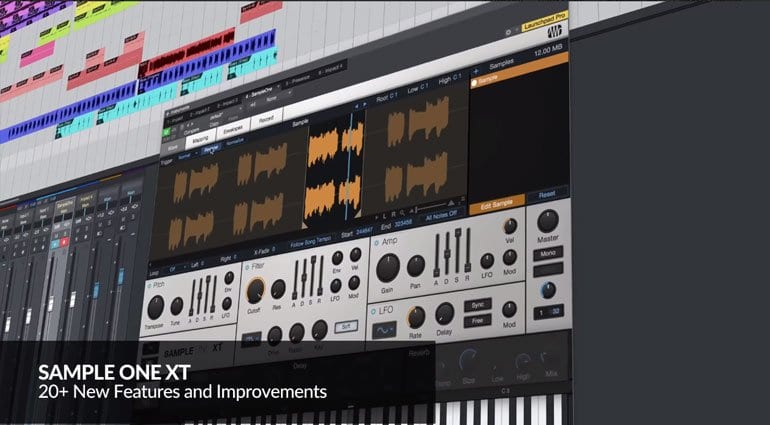Click the blue knob below Mono
This screenshot has height=425, width=770.
(548, 290)
